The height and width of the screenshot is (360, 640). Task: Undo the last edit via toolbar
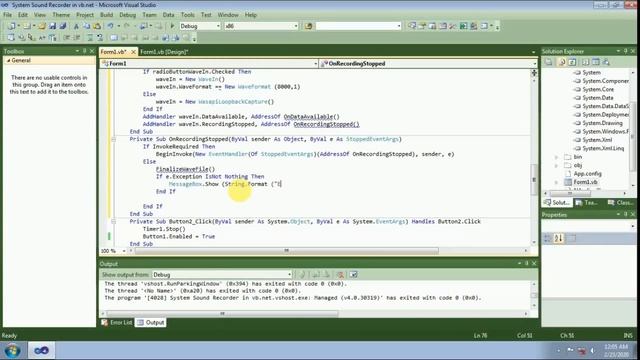coord(110,26)
